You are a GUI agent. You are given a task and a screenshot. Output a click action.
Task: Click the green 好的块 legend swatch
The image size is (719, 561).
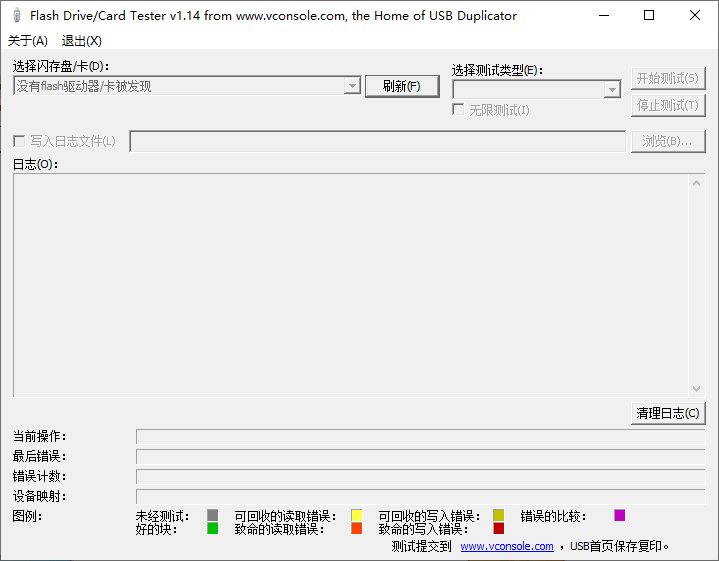(212, 528)
